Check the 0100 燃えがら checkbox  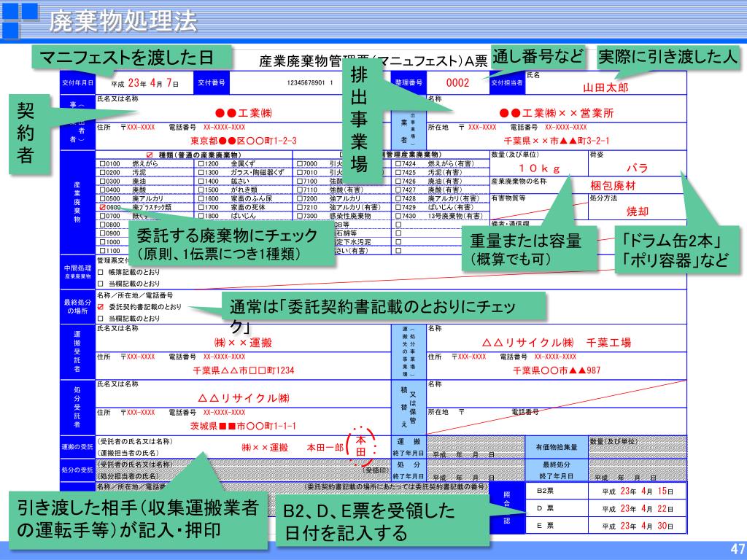coord(102,164)
